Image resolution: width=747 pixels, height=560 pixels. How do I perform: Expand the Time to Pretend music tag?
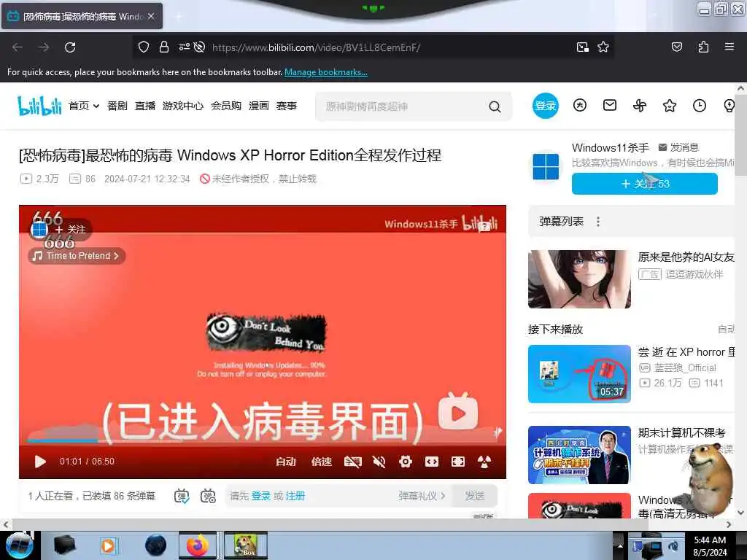tap(77, 256)
